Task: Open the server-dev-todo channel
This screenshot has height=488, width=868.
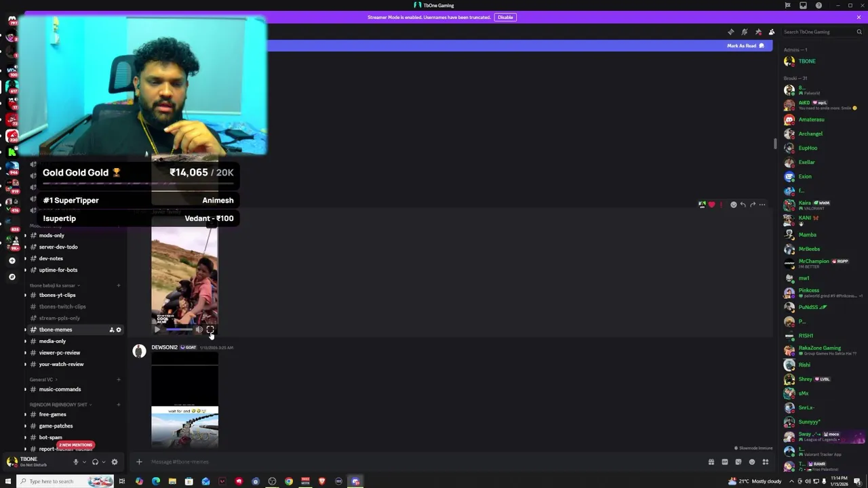Action: (x=58, y=247)
